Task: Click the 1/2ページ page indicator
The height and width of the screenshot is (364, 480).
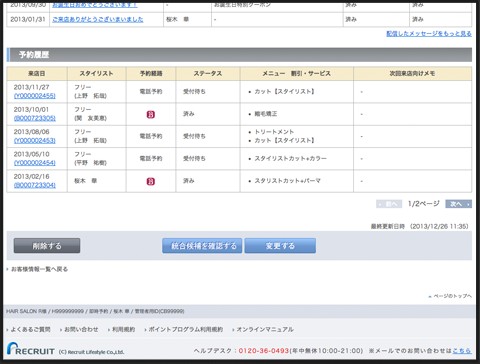Action: click(x=424, y=204)
